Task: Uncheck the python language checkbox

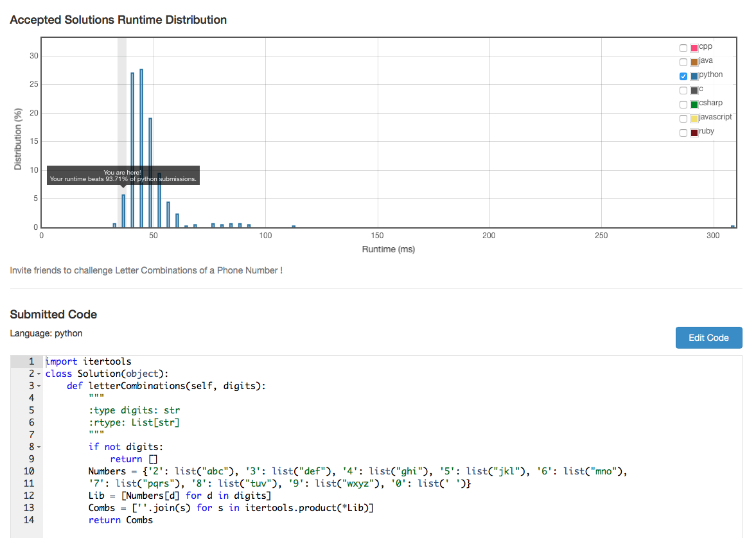Action: 683,76
